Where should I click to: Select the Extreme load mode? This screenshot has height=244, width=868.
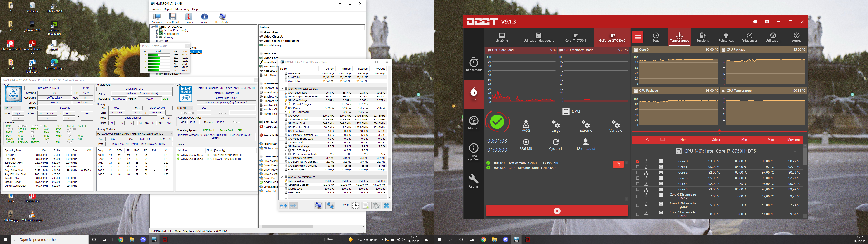(x=585, y=126)
